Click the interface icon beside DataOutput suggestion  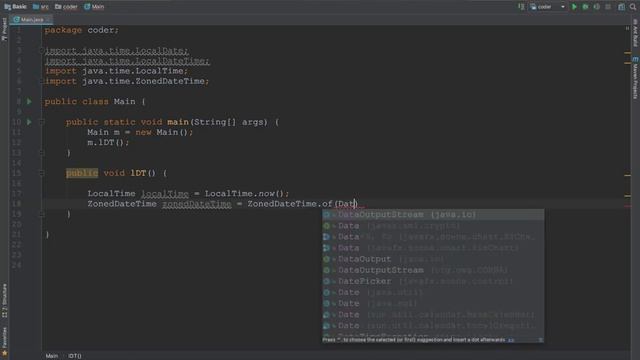327,259
